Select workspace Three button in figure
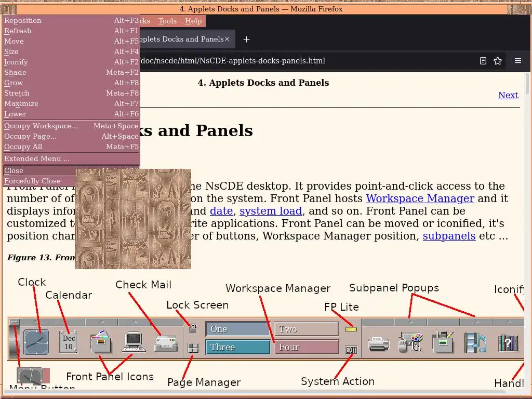Image resolution: width=532 pixels, height=399 pixels. point(238,347)
